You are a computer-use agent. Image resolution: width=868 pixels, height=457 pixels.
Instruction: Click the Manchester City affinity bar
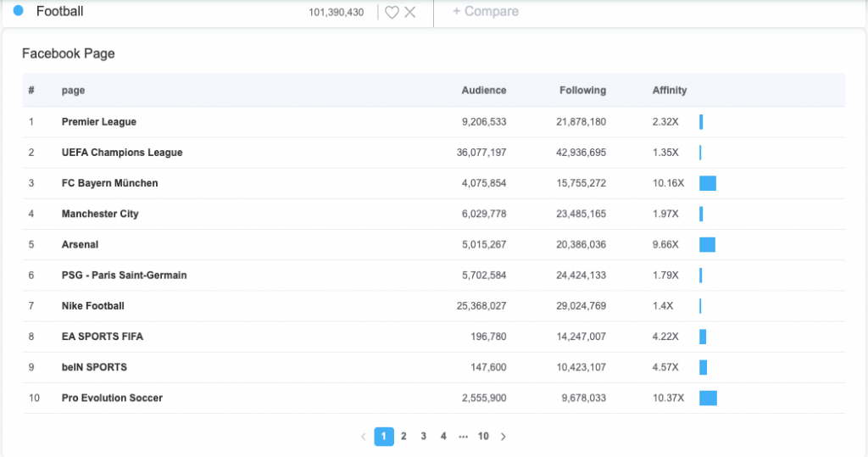click(701, 214)
